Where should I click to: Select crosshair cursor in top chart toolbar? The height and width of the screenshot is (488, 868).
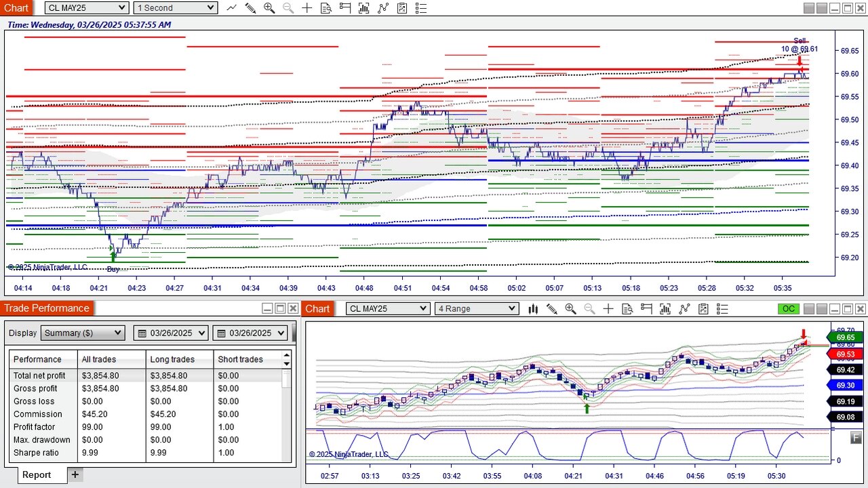(x=307, y=8)
